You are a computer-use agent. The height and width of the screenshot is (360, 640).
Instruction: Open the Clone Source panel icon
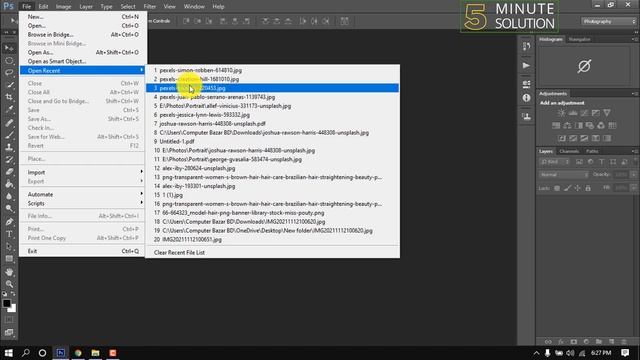[526, 117]
